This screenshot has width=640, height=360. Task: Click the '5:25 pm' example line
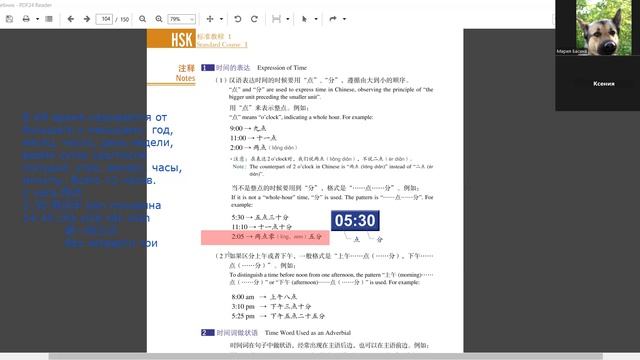(x=278, y=316)
